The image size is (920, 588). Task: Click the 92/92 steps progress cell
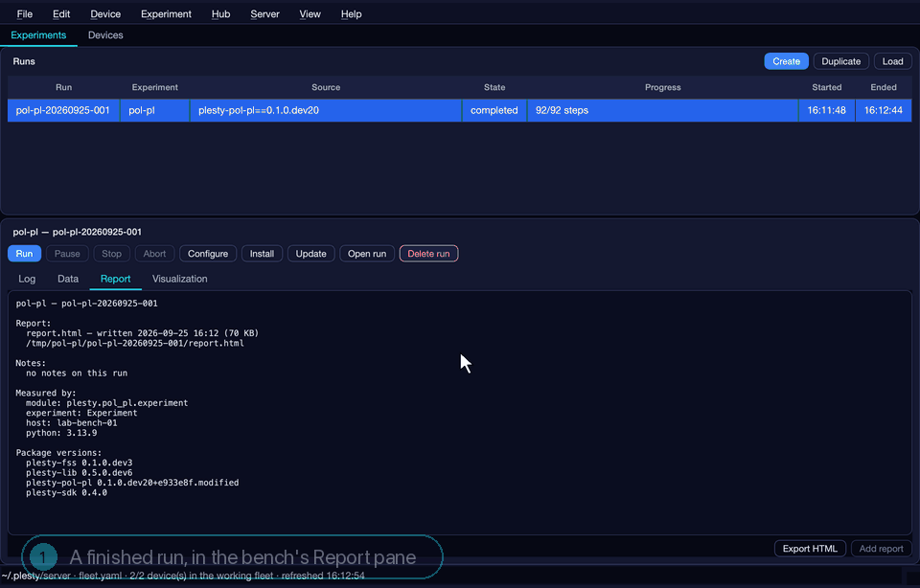[x=662, y=110]
